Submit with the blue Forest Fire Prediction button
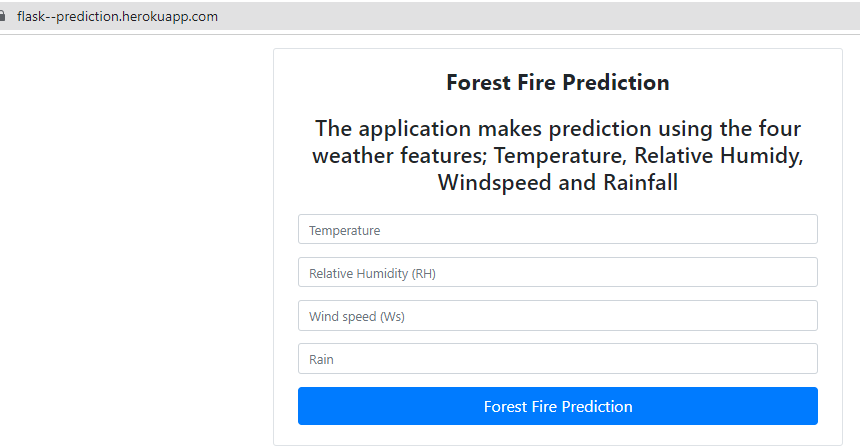860x447 pixels. [558, 406]
